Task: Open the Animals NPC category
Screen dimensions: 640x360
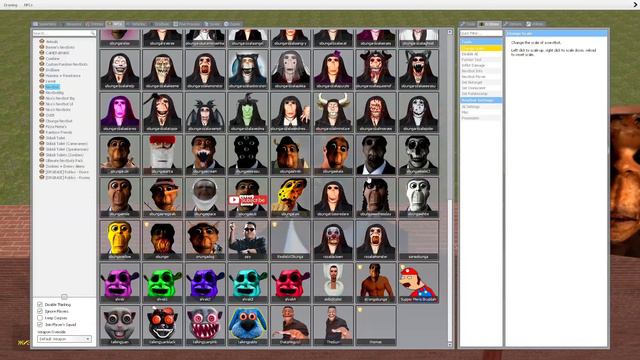Action: point(51,42)
